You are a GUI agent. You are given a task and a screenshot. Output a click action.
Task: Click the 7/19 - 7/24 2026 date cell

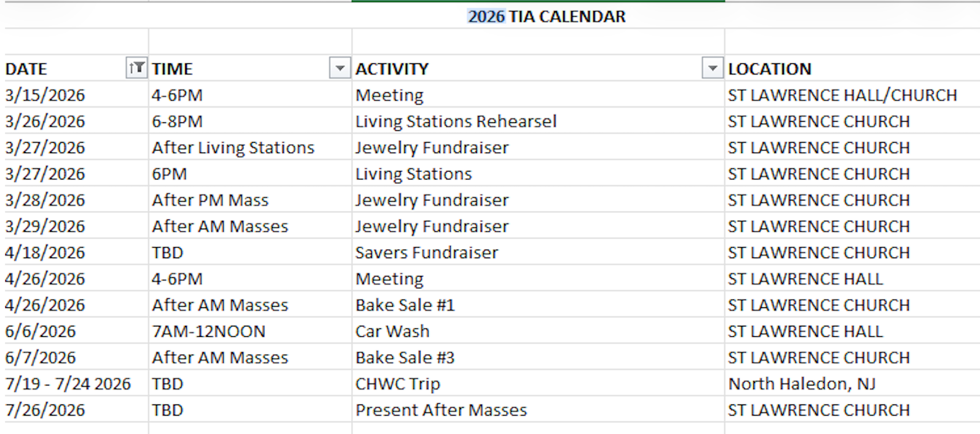(68, 384)
